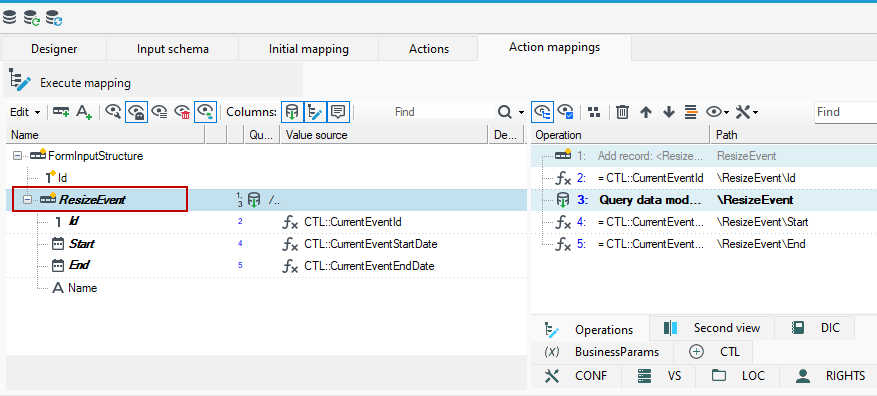Collapse the ResizeEvent tree node

pos(26,200)
